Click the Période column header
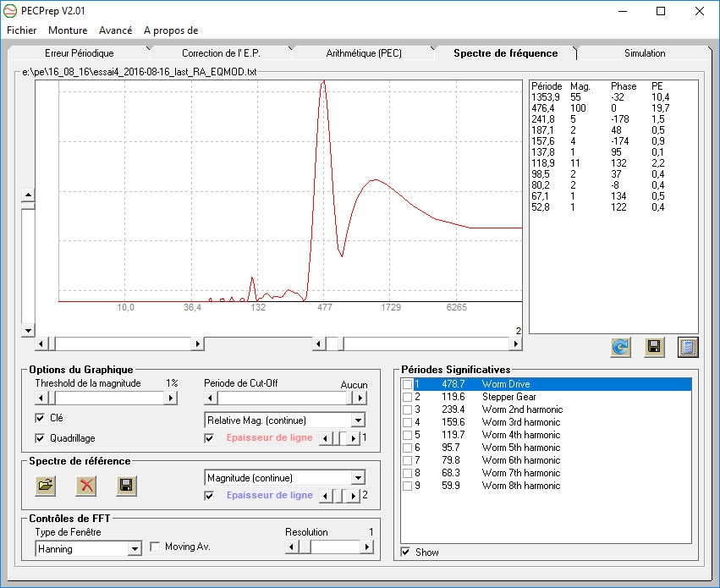This screenshot has height=588, width=720. [x=547, y=86]
